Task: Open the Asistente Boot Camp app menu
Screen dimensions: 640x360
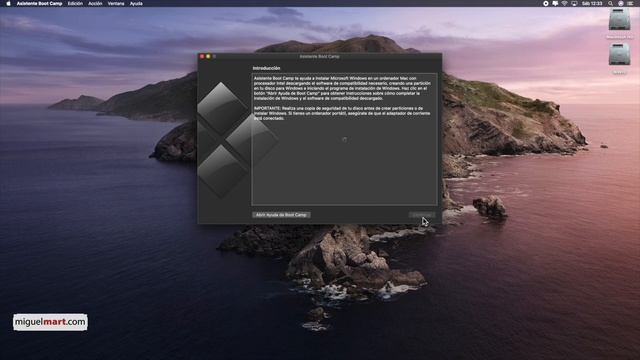Action: pyautogui.click(x=39, y=3)
